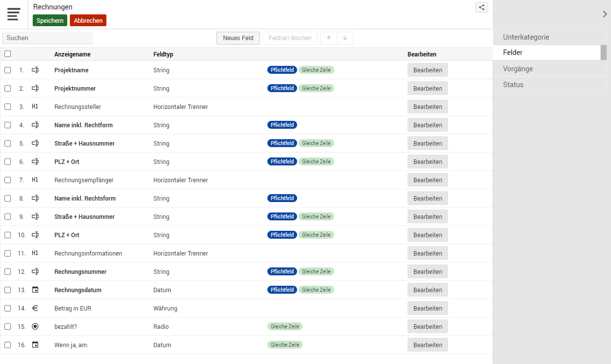Open the Unterkategorie tab
611x364 pixels.
click(550, 37)
